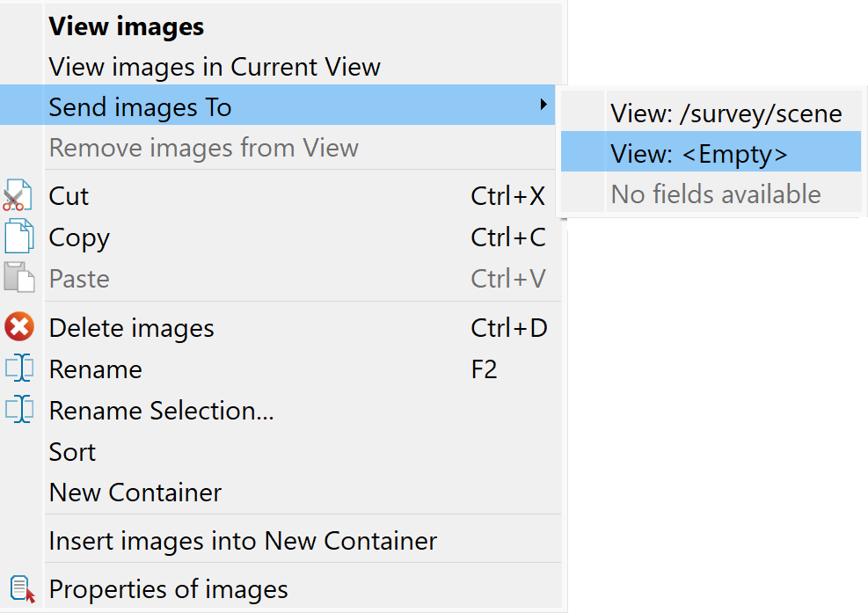This screenshot has height=613, width=868.
Task: Click the Properties of images icon
Action: 22,589
